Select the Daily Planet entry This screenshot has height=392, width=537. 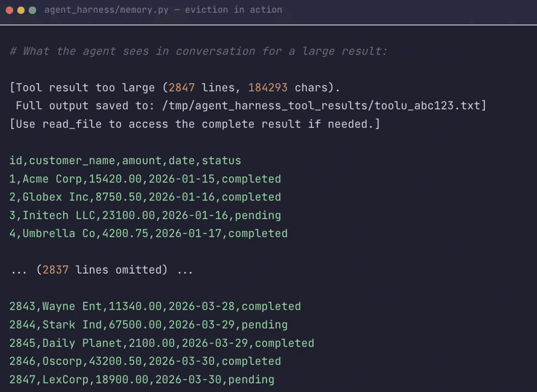pyautogui.click(x=161, y=343)
